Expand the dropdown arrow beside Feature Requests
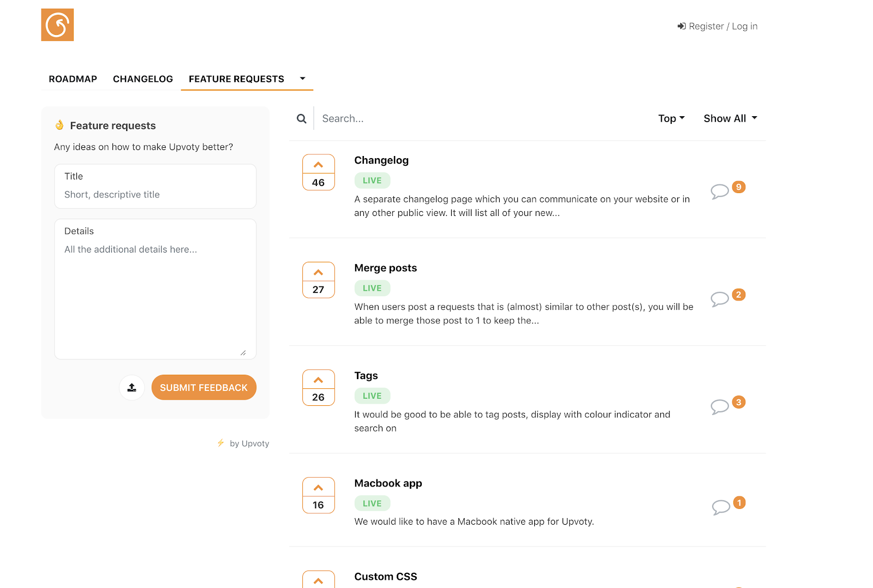The height and width of the screenshot is (588, 873). 303,79
